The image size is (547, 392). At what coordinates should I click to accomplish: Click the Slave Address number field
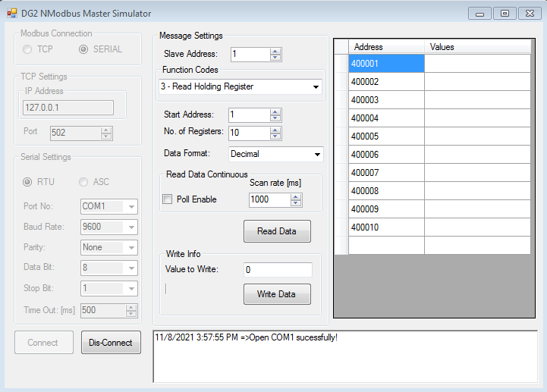tap(250, 54)
